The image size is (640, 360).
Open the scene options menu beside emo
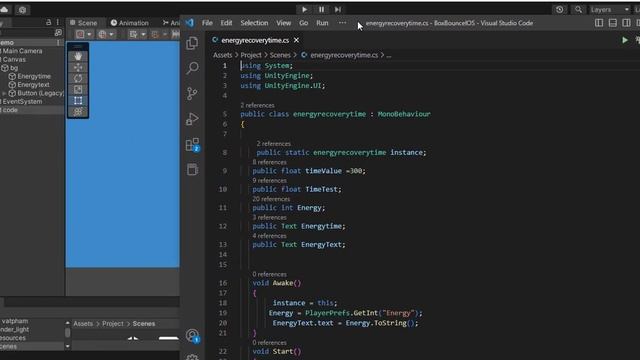[58, 42]
